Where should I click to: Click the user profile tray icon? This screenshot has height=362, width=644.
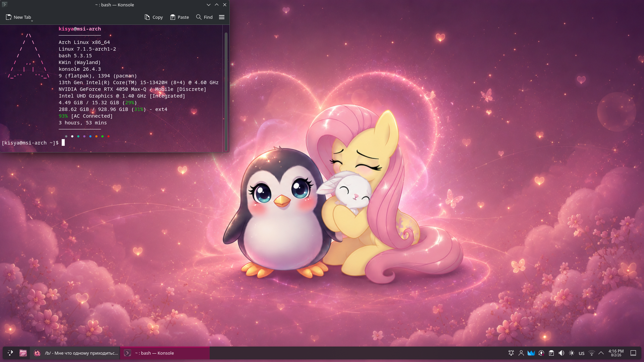[x=521, y=353]
